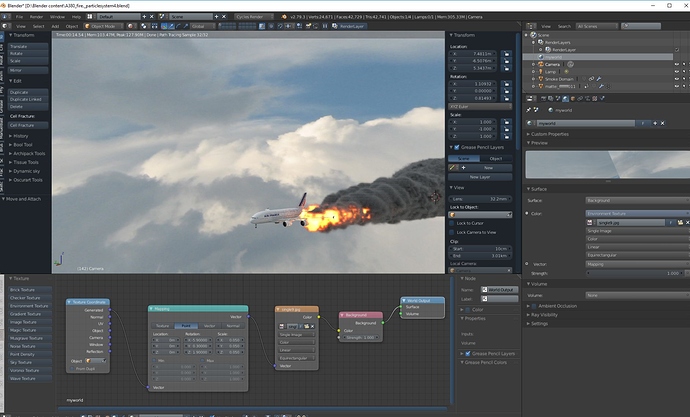Image resolution: width=690 pixels, height=417 pixels.
Task: Click the outliner editor type icon
Action: click(531, 26)
